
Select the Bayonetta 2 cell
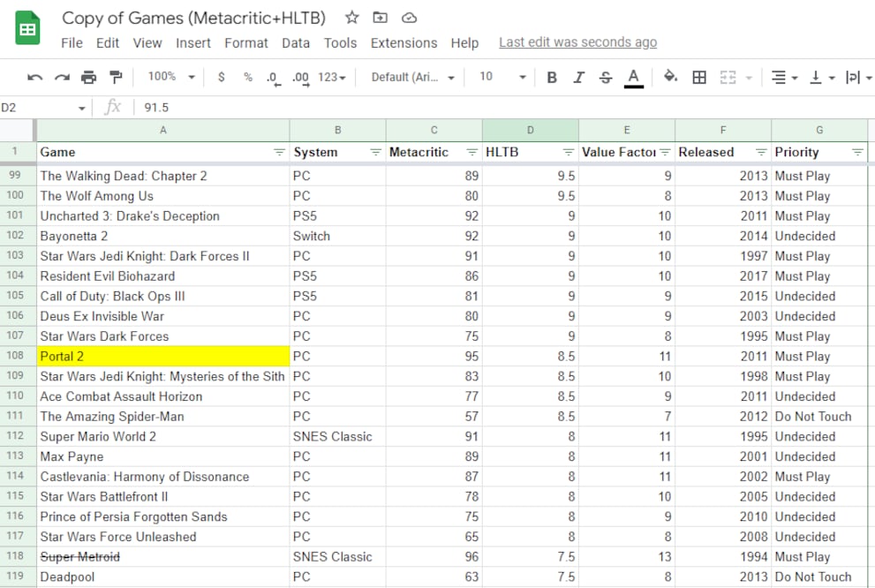pos(163,236)
